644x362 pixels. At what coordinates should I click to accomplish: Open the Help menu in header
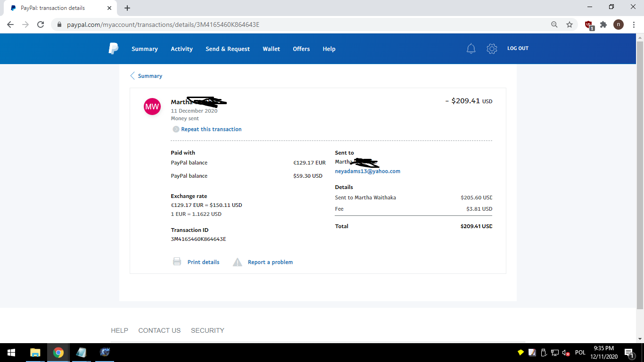tap(329, 49)
